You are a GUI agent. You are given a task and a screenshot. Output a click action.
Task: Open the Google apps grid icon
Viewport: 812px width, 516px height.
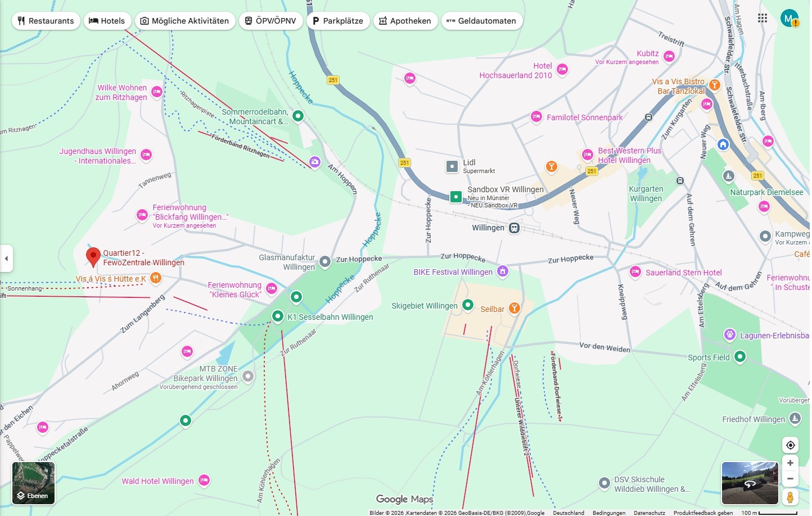point(762,18)
